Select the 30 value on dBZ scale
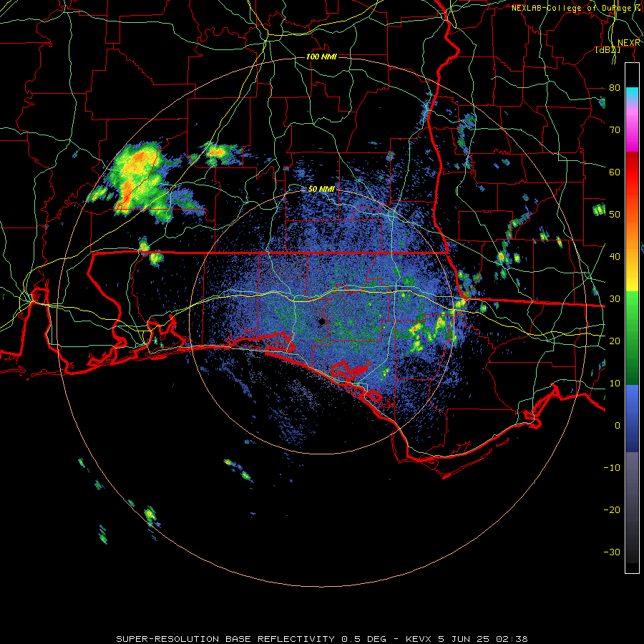The width and height of the screenshot is (644, 644). coord(615,298)
